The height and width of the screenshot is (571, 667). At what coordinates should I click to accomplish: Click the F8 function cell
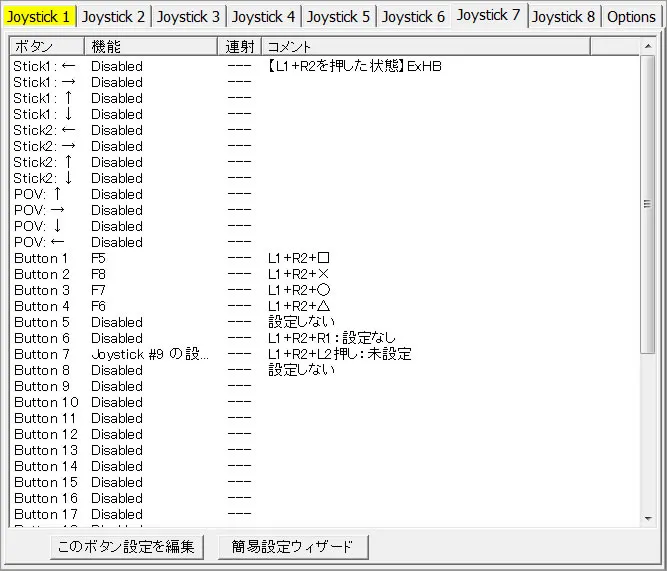pyautogui.click(x=98, y=274)
